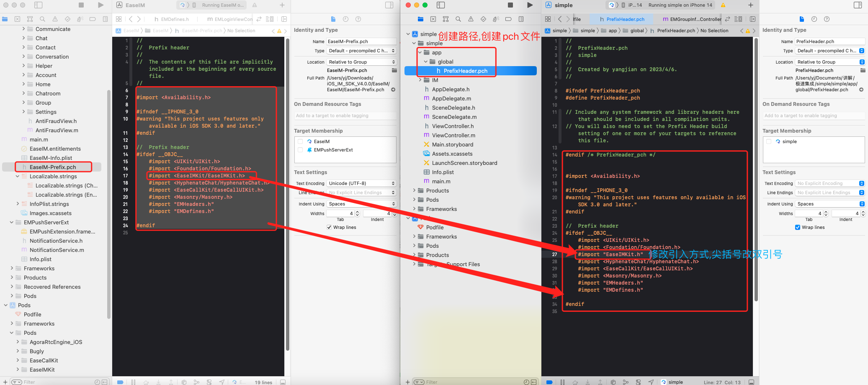Collapse the EMPushServerExt group
The image size is (868, 385).
click(12, 222)
